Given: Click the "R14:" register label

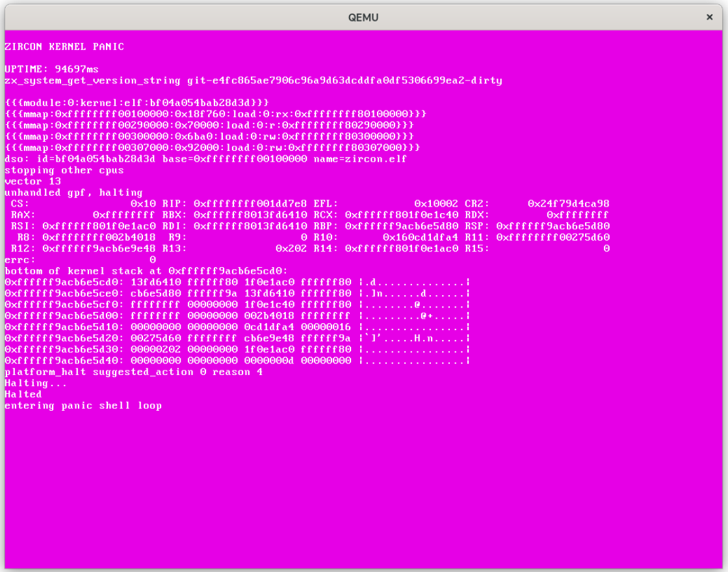Looking at the screenshot, I should pyautogui.click(x=326, y=248).
